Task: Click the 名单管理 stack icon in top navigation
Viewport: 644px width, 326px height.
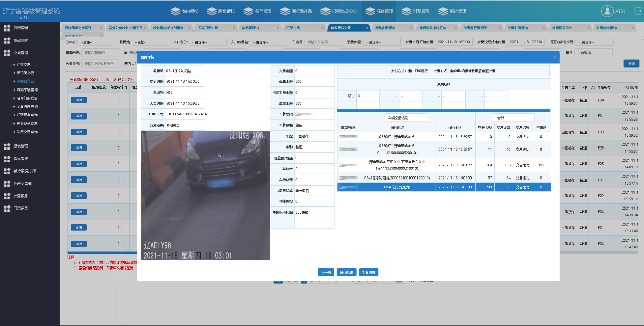Action: pos(248,11)
